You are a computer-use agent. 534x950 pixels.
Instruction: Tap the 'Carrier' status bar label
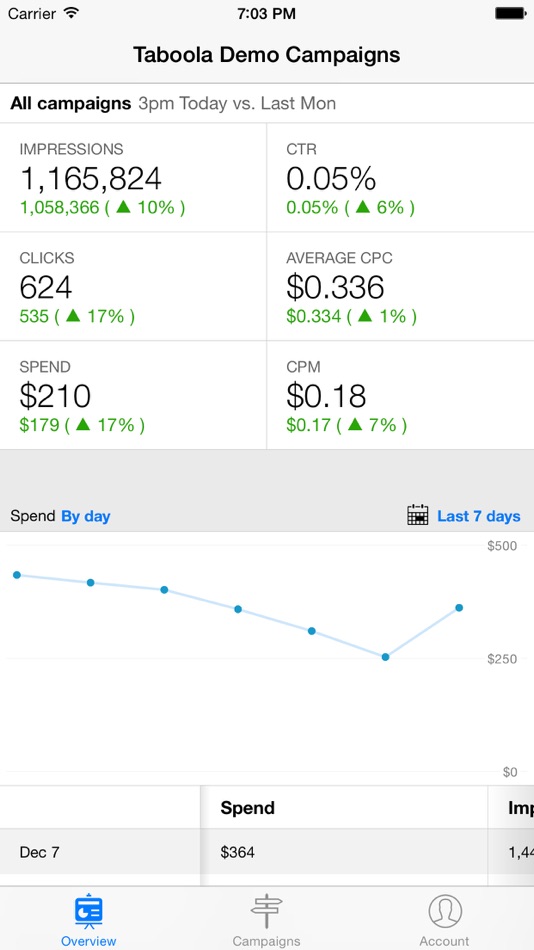[33, 13]
